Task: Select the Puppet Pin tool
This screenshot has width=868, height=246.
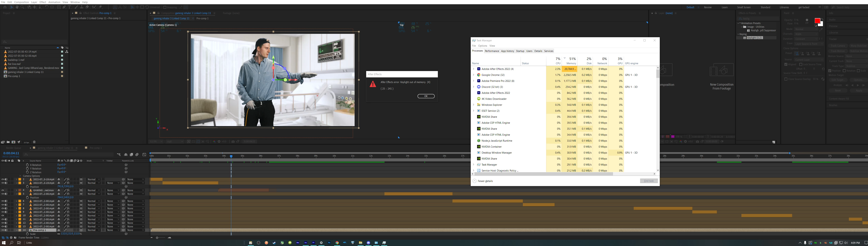Action: 100,7
